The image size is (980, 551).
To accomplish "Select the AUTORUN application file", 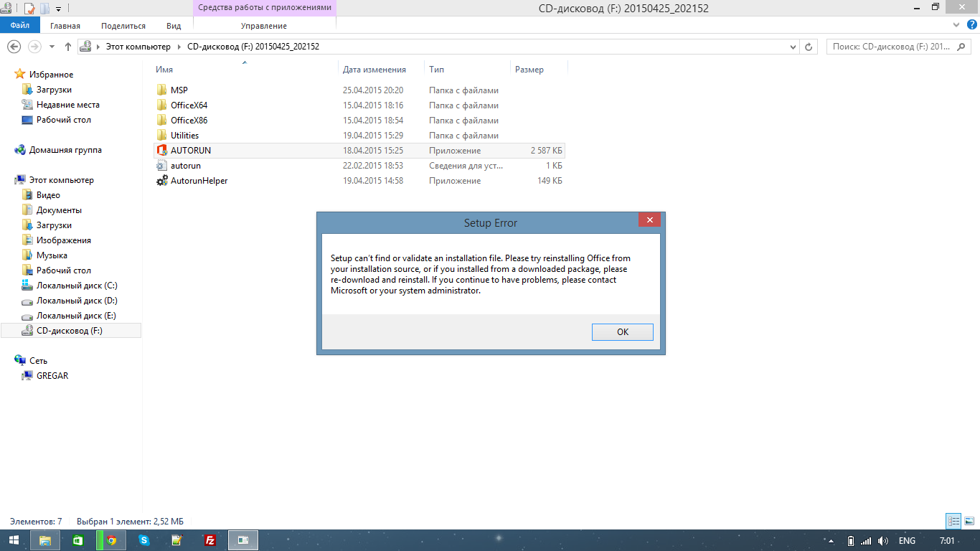I will [x=190, y=151].
